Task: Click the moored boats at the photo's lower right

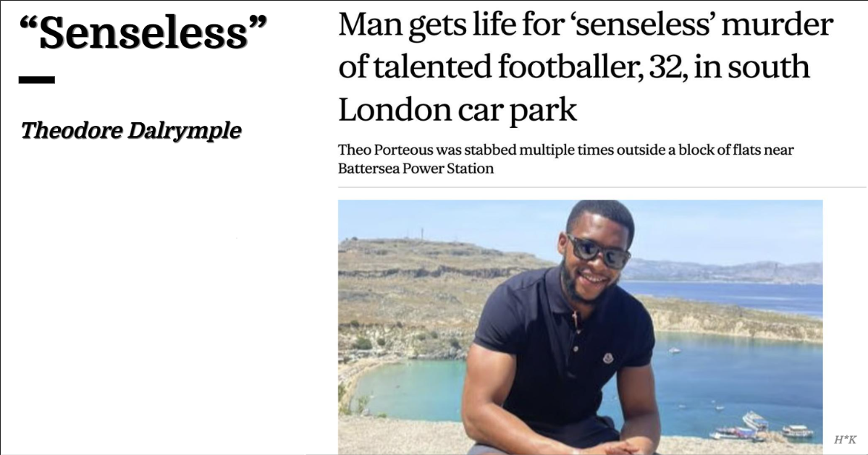Action: [762, 427]
